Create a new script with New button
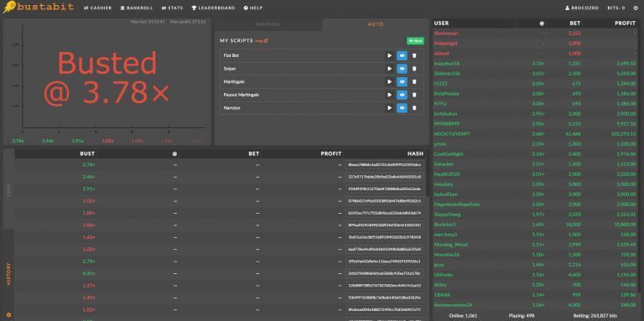Image resolution: width=644 pixels, height=321 pixels. tap(415, 41)
